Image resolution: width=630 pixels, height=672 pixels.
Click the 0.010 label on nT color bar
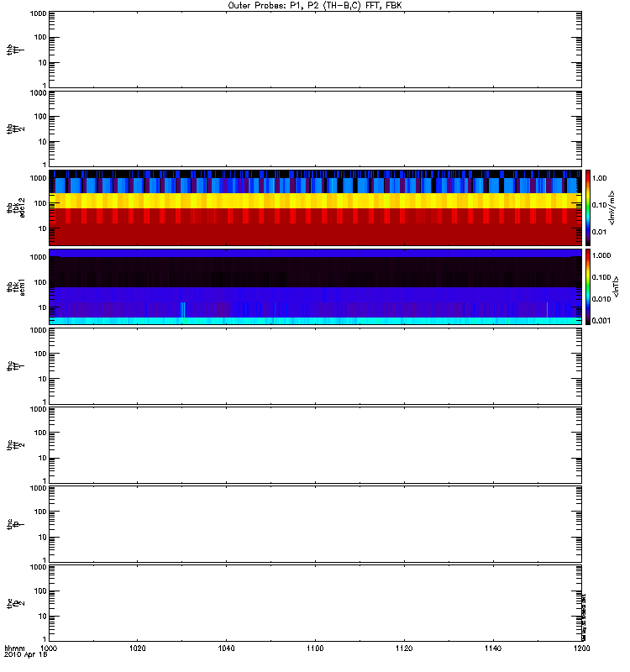click(x=601, y=299)
